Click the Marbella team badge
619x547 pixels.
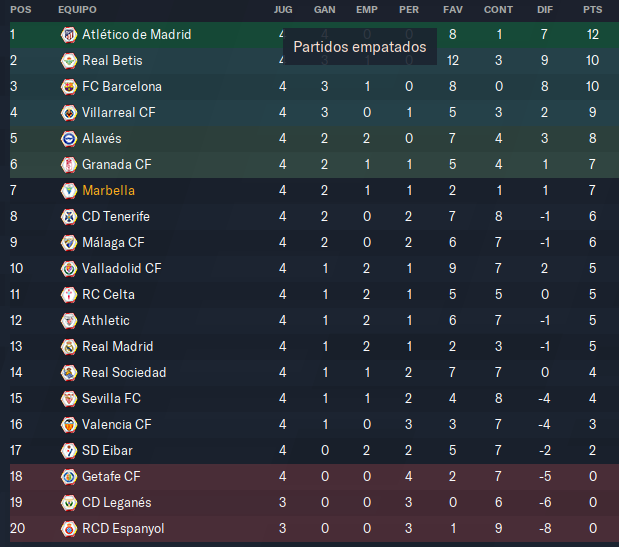coord(69,191)
